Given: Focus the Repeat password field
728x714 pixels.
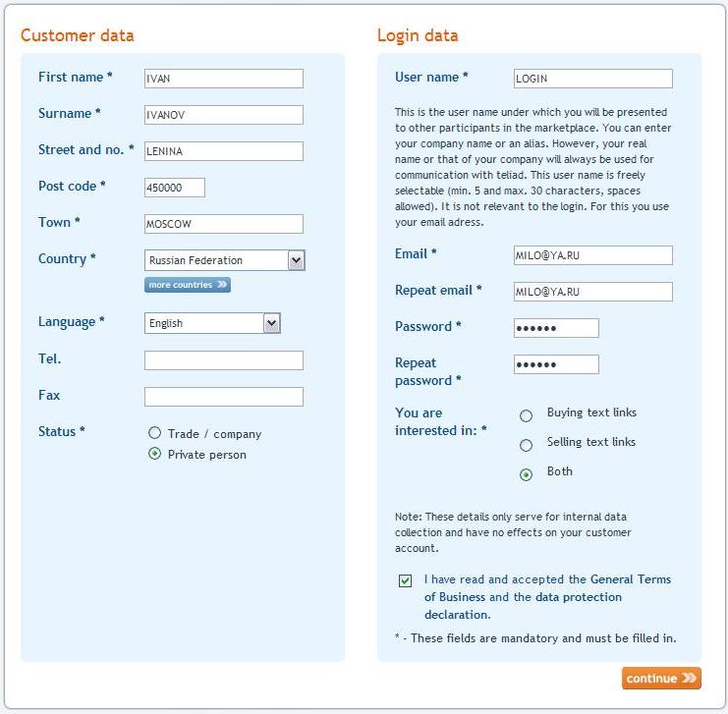Looking at the screenshot, I should (x=556, y=364).
